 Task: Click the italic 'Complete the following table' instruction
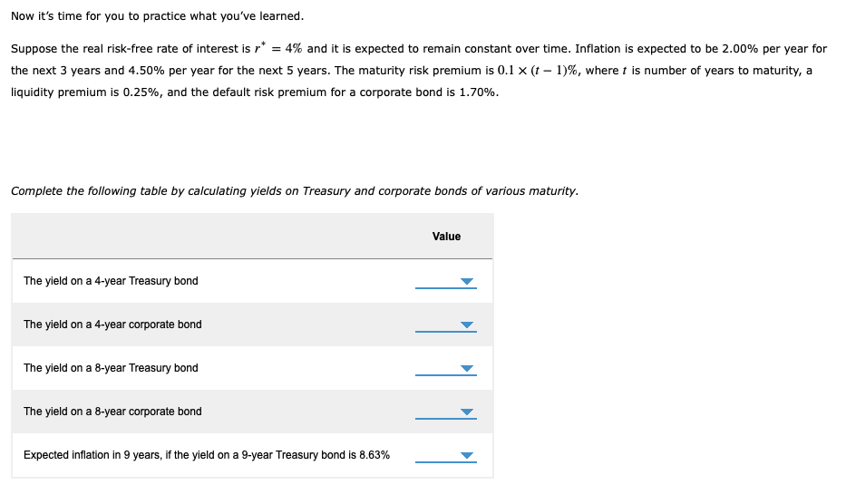pyautogui.click(x=294, y=191)
